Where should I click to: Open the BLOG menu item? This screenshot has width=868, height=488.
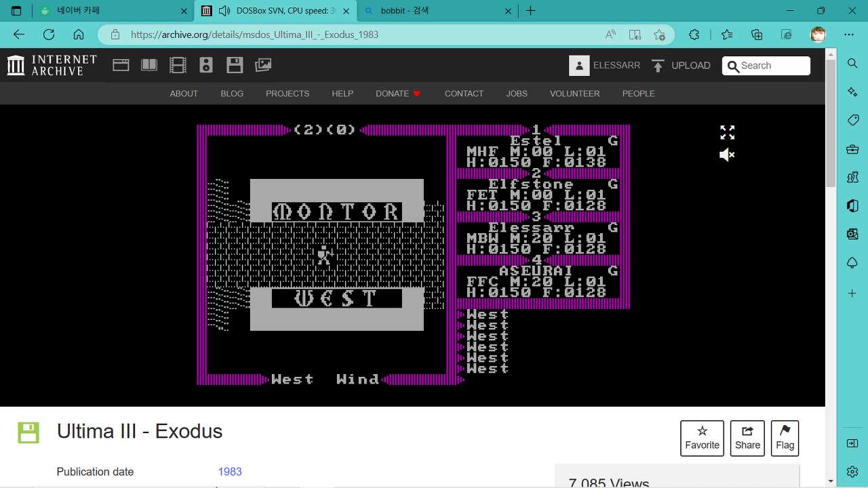tap(232, 94)
